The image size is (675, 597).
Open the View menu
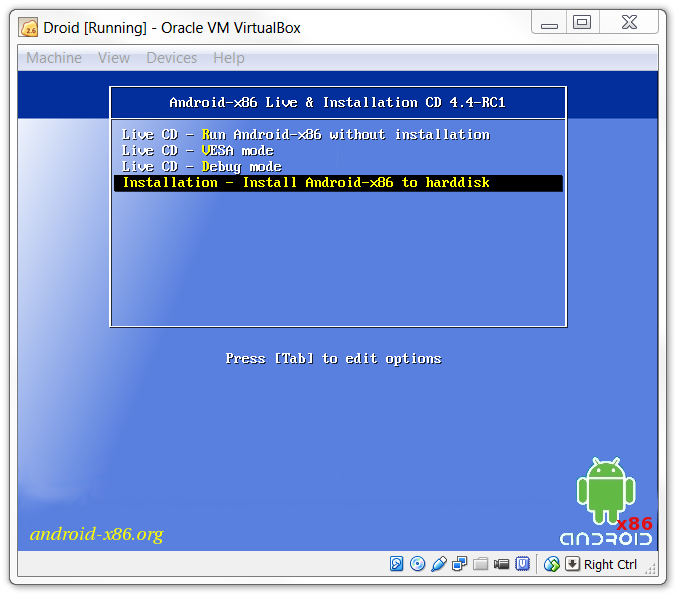point(114,58)
